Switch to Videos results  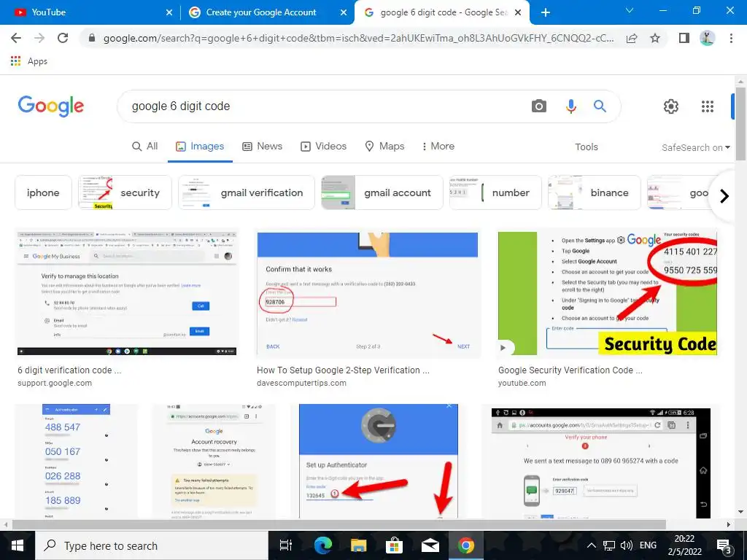tap(323, 146)
